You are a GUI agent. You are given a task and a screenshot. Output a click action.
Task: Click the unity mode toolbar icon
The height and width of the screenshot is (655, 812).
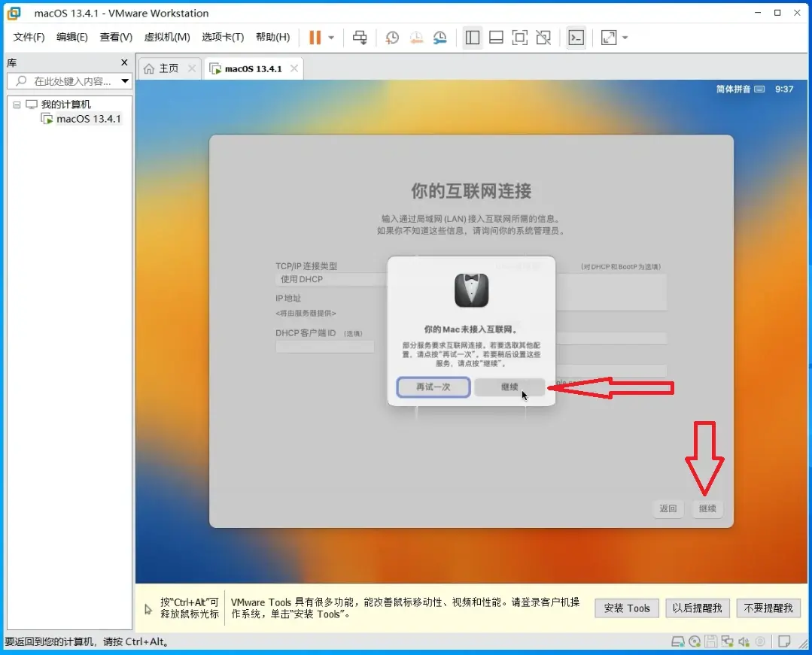point(543,38)
